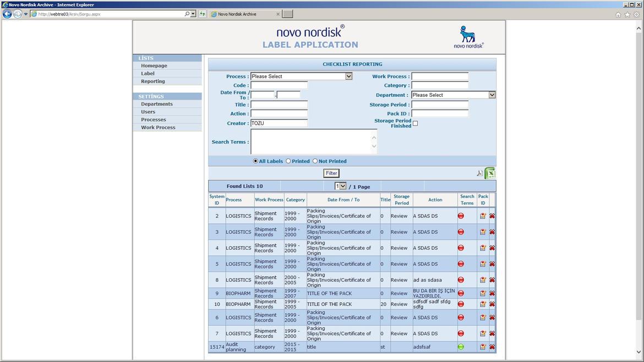Delete the row with System ID 7
This screenshot has height=362, width=644.
coord(492,334)
